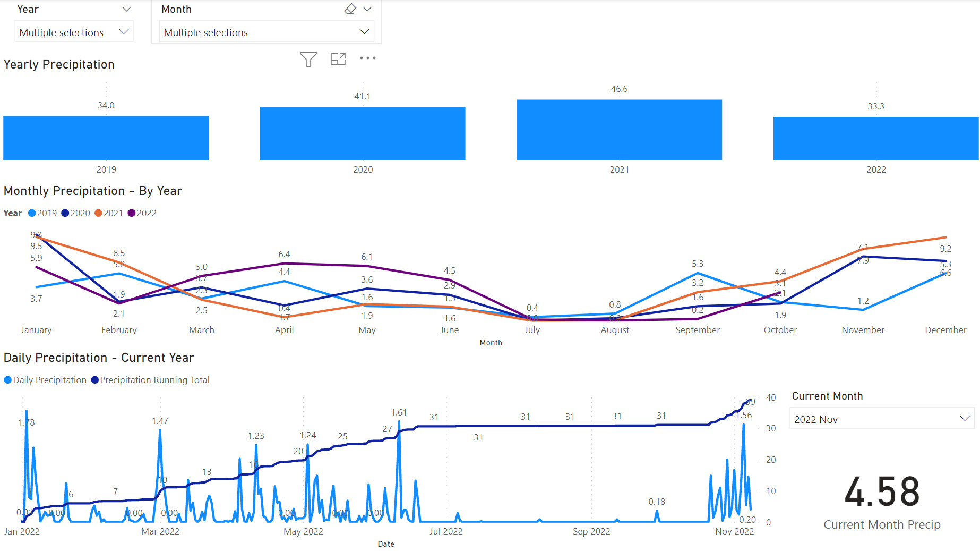This screenshot has width=980, height=551.
Task: Select the 2021 bar showing 46.6
Action: point(619,130)
